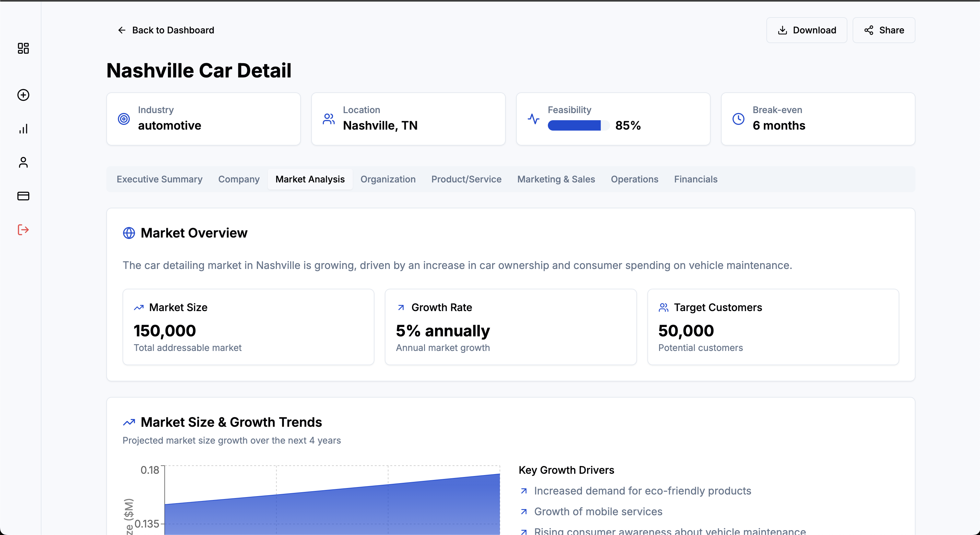Screen dimensions: 980x535
Task: Click the red logout icon
Action: tap(23, 230)
